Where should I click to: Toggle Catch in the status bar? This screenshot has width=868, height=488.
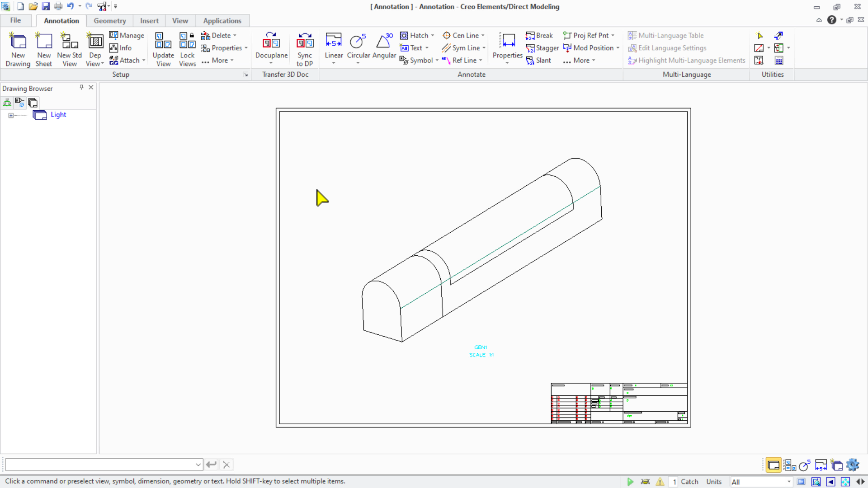coord(689,482)
